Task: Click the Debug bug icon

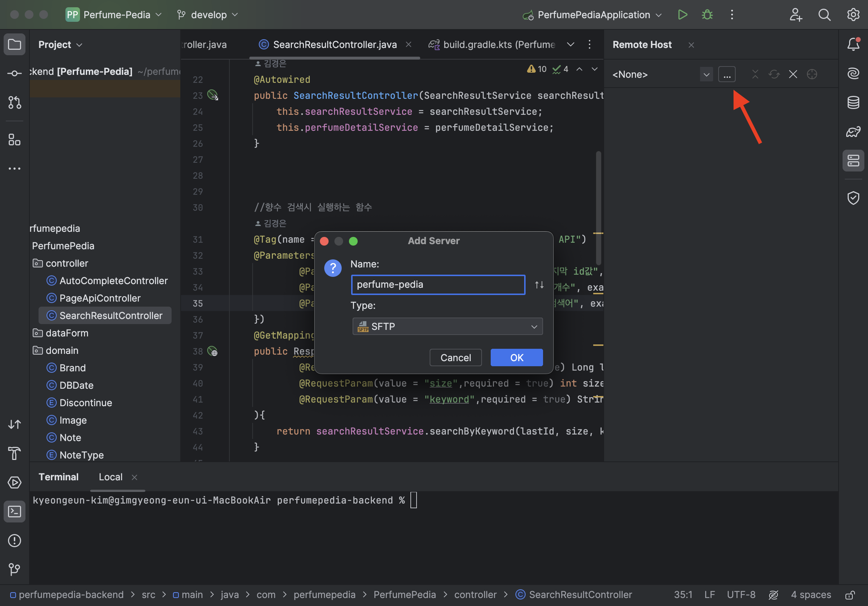Action: [x=707, y=15]
